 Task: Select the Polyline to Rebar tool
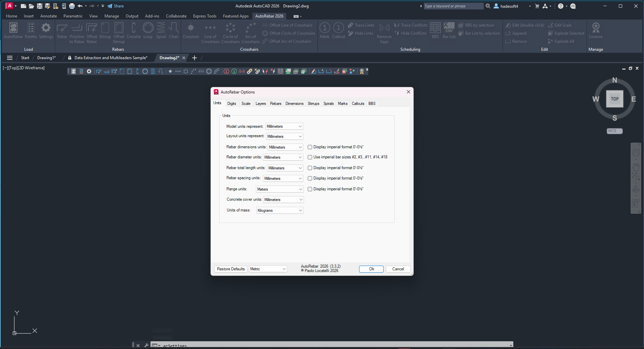pyautogui.click(x=77, y=33)
